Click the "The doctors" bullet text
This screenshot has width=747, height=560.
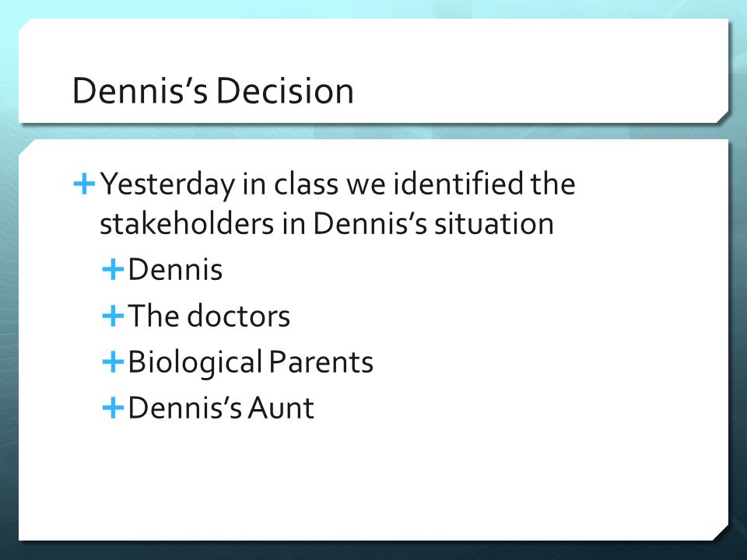[x=209, y=316]
